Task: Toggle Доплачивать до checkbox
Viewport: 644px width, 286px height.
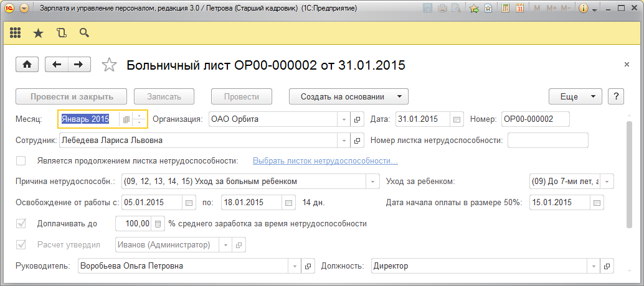Action: pos(21,224)
